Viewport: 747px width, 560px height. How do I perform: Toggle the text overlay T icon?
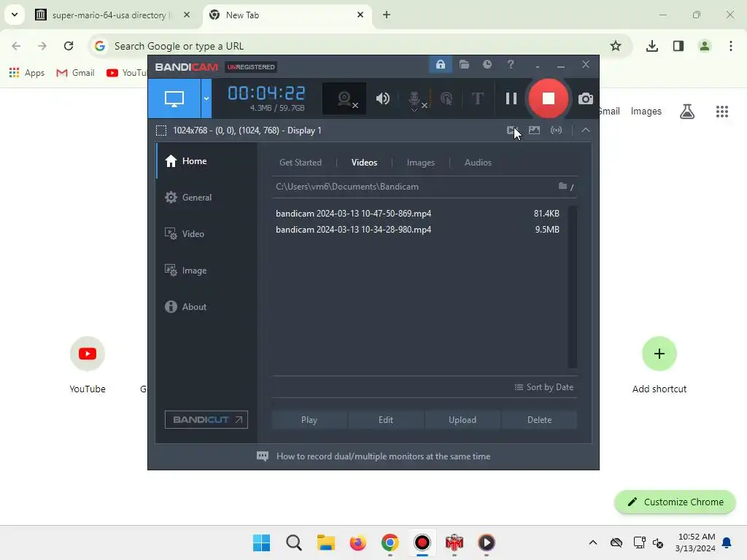[477, 98]
